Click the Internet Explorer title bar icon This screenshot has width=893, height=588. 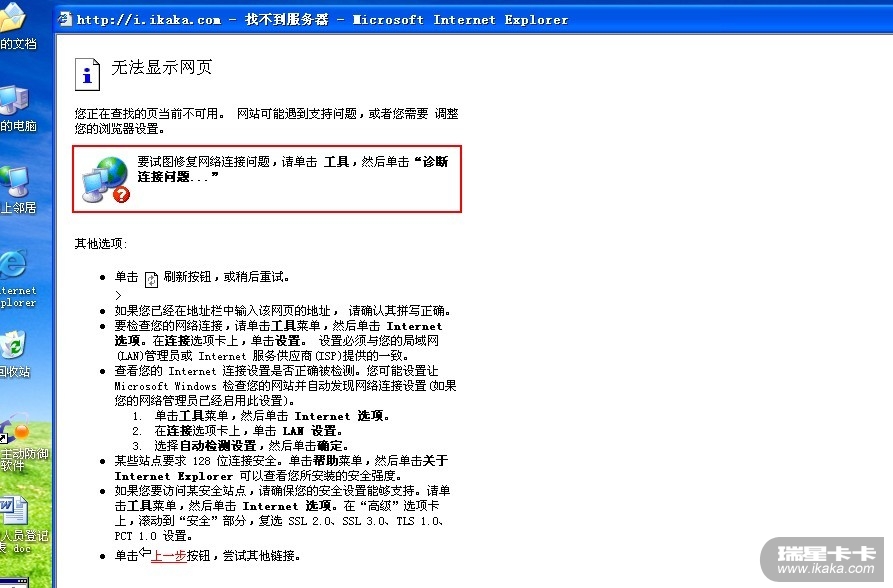tap(65, 19)
